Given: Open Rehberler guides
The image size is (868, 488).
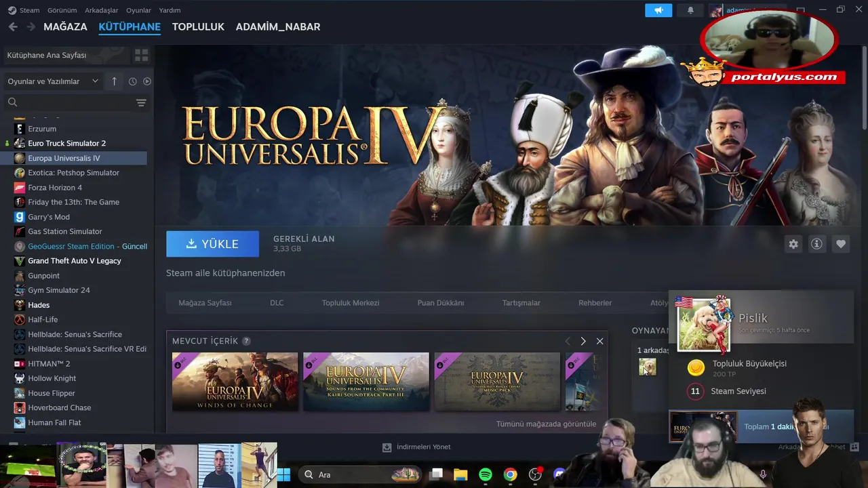Looking at the screenshot, I should [595, 303].
